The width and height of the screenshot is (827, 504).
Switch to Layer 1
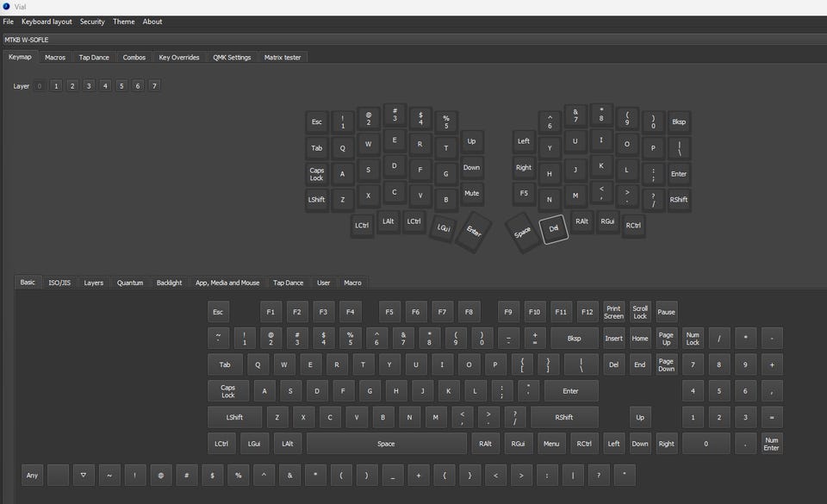click(56, 86)
